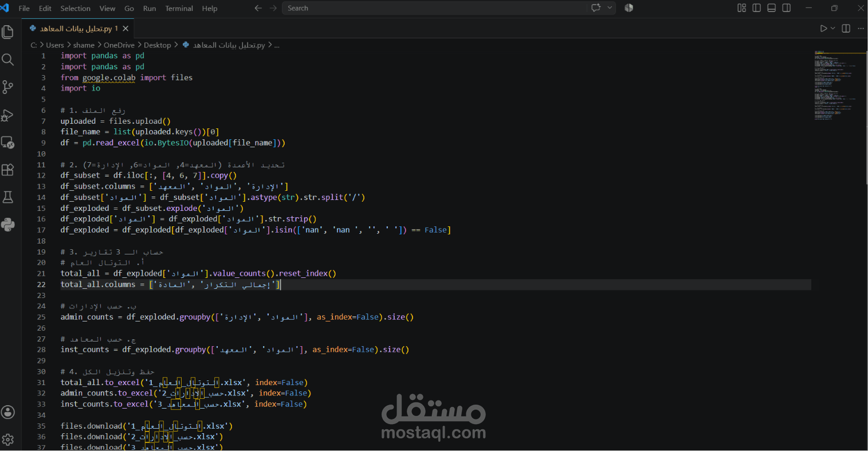The height and width of the screenshot is (451, 868).
Task: Expand the run button dropdown arrow
Action: coord(833,29)
